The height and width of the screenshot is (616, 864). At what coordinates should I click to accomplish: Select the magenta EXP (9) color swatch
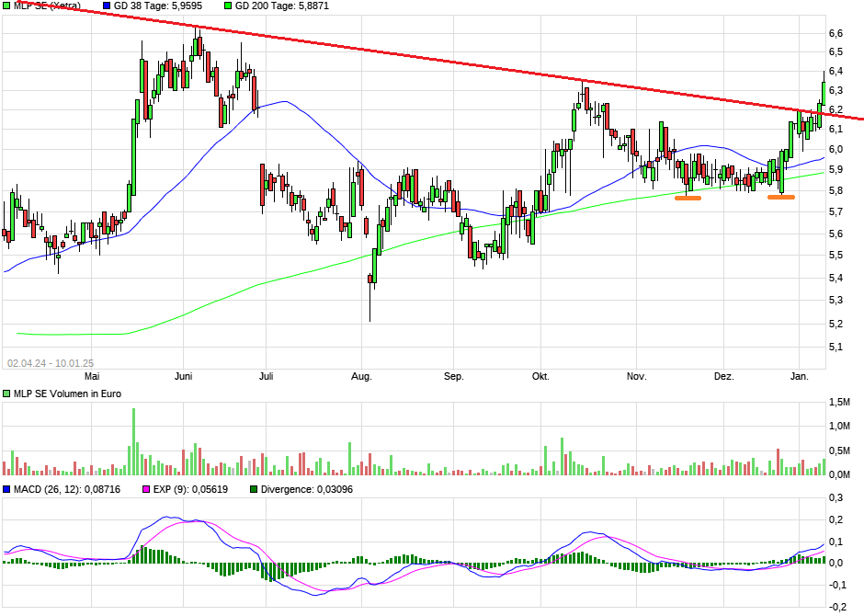click(148, 488)
